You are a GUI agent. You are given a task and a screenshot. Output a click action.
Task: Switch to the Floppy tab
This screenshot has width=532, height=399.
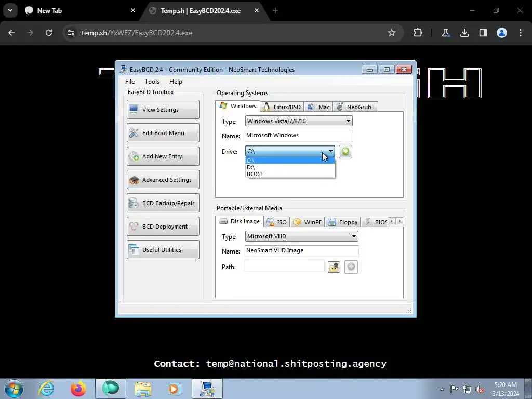click(x=343, y=222)
